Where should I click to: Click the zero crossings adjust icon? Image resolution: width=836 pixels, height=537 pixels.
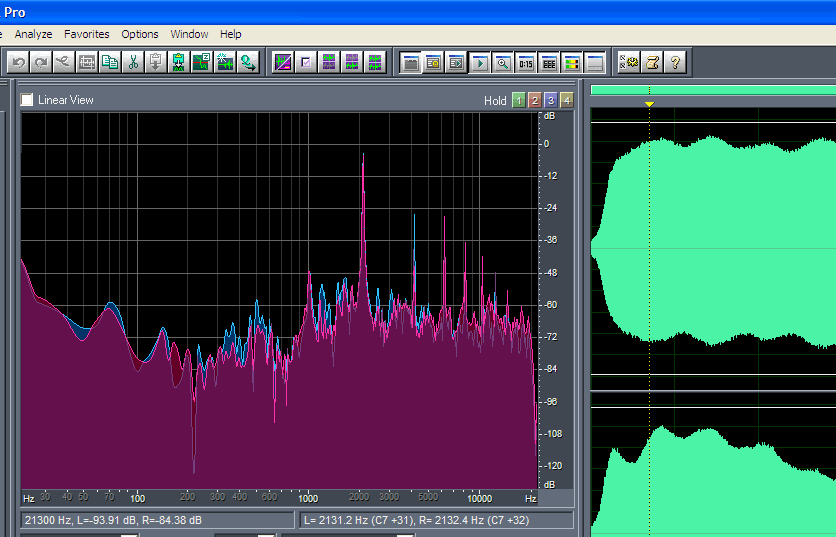coord(202,62)
